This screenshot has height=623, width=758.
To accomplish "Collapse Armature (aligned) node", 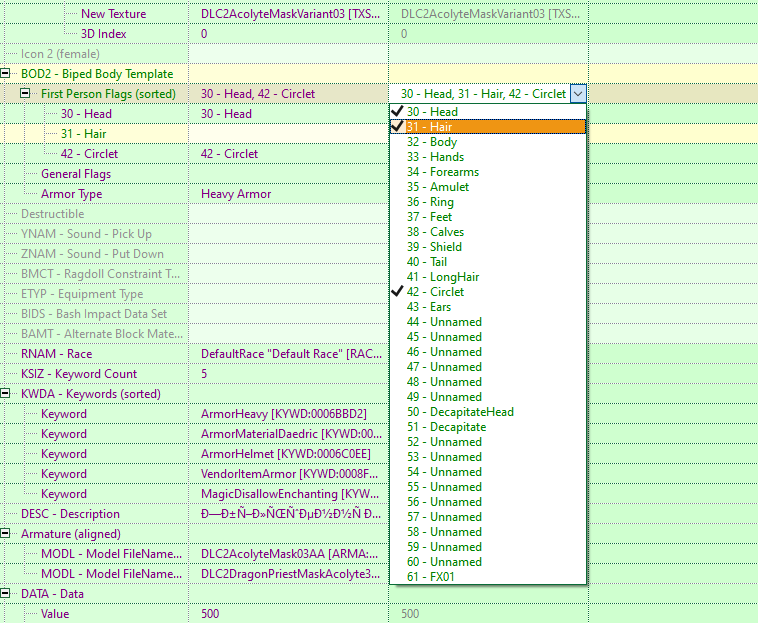I will pos(5,533).
